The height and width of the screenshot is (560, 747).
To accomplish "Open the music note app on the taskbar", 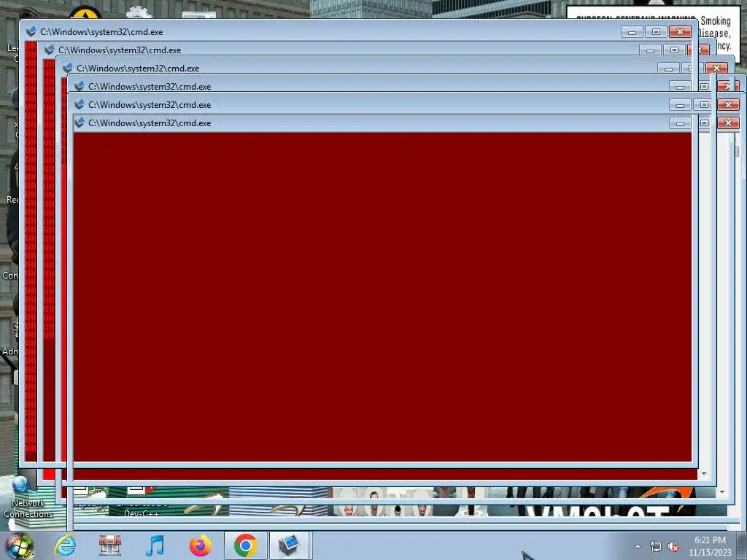I will pyautogui.click(x=155, y=545).
